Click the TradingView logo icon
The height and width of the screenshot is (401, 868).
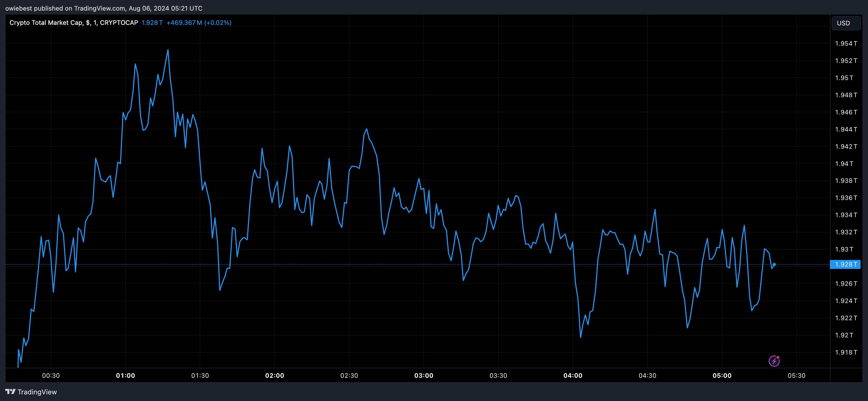11,391
